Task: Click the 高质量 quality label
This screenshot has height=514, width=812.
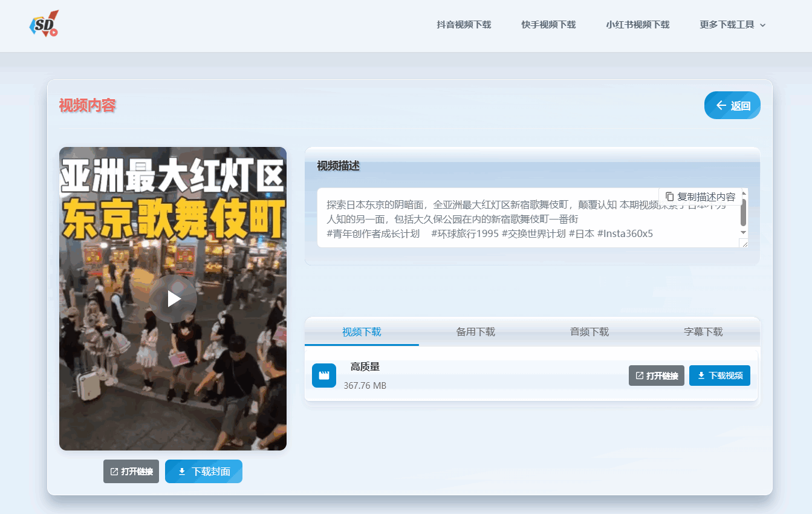Action: [365, 366]
